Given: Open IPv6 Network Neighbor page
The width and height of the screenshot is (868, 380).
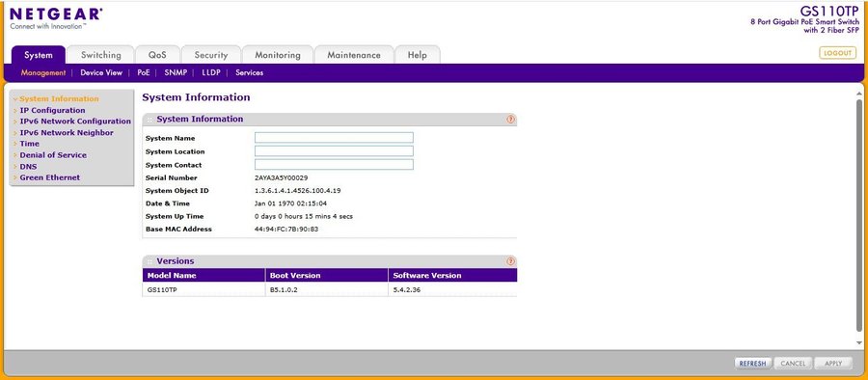Looking at the screenshot, I should coord(67,133).
